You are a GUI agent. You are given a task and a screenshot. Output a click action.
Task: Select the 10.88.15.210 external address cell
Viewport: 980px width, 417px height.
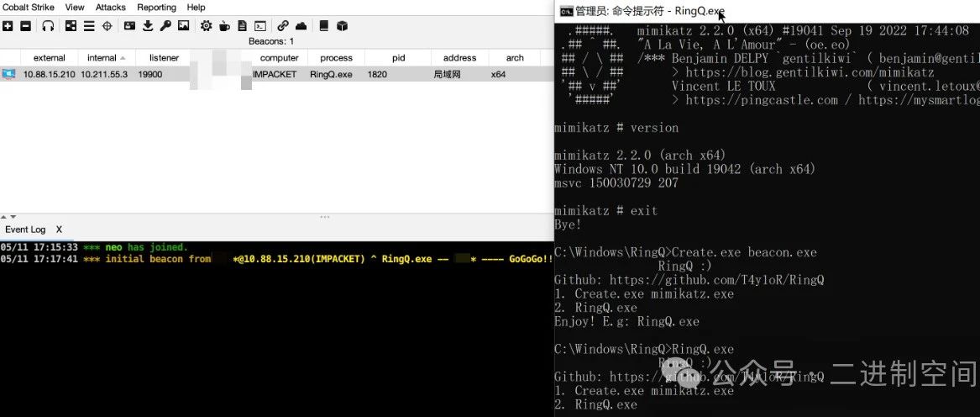click(50, 74)
